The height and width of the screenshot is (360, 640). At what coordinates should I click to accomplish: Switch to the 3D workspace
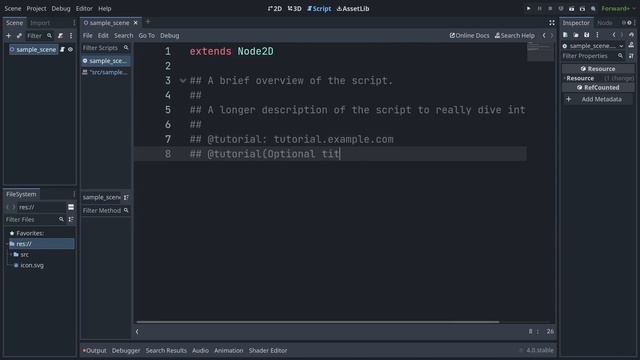coord(294,9)
